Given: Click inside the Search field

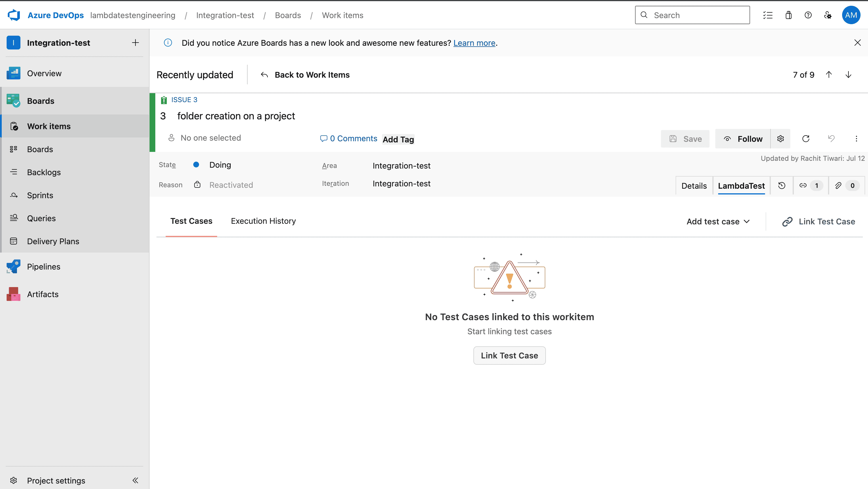Looking at the screenshot, I should click(692, 15).
